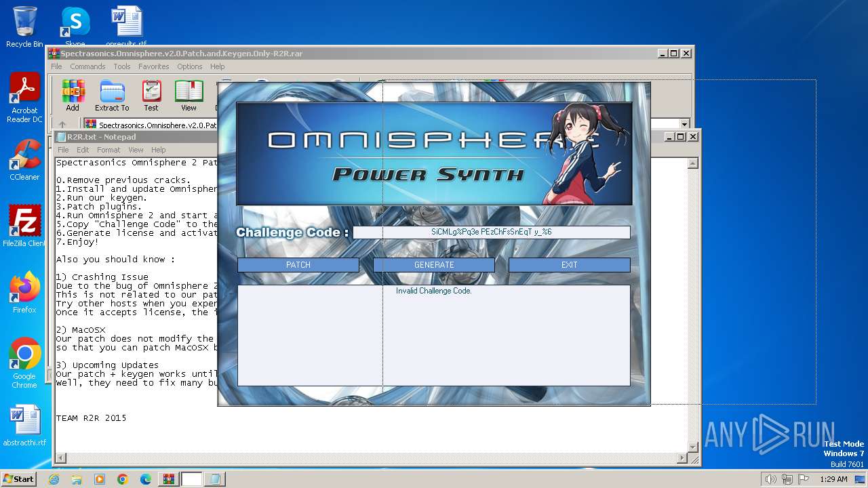The height and width of the screenshot is (488, 868).
Task: Open the Edit menu in Notepad
Action: tap(83, 150)
